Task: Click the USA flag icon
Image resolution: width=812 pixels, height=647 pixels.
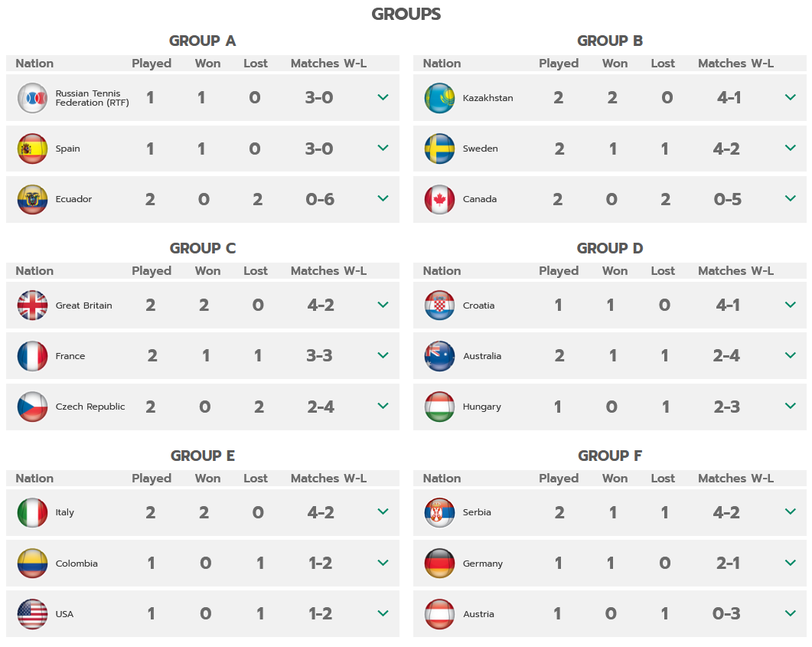Action: (x=33, y=614)
